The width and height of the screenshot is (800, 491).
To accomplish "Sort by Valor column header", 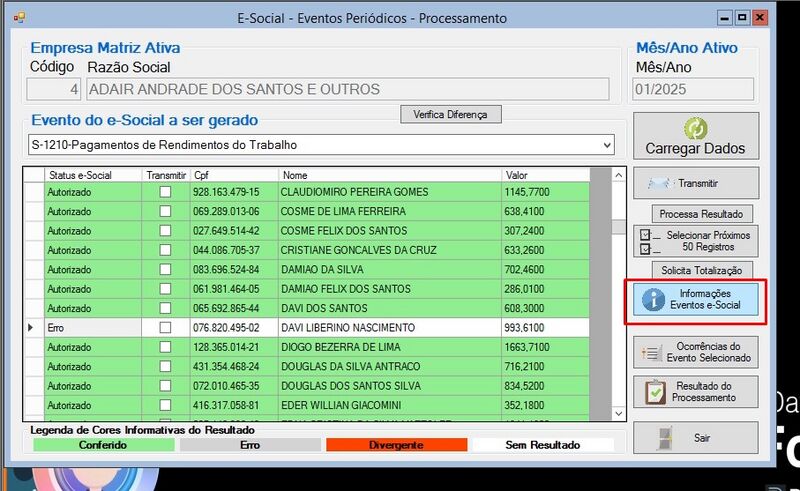I will pos(545,175).
